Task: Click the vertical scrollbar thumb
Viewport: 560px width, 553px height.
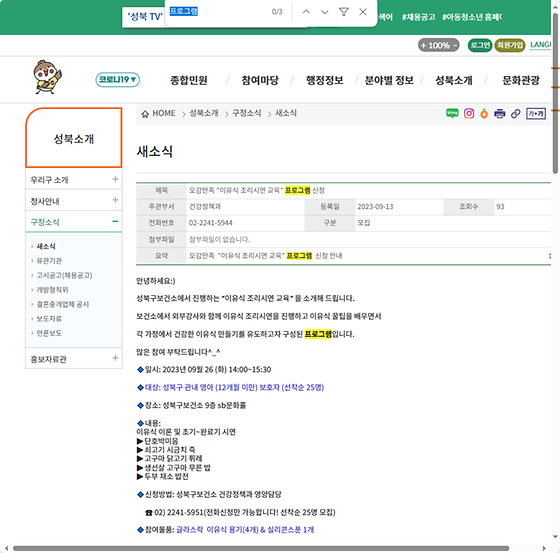Action: (x=555, y=93)
